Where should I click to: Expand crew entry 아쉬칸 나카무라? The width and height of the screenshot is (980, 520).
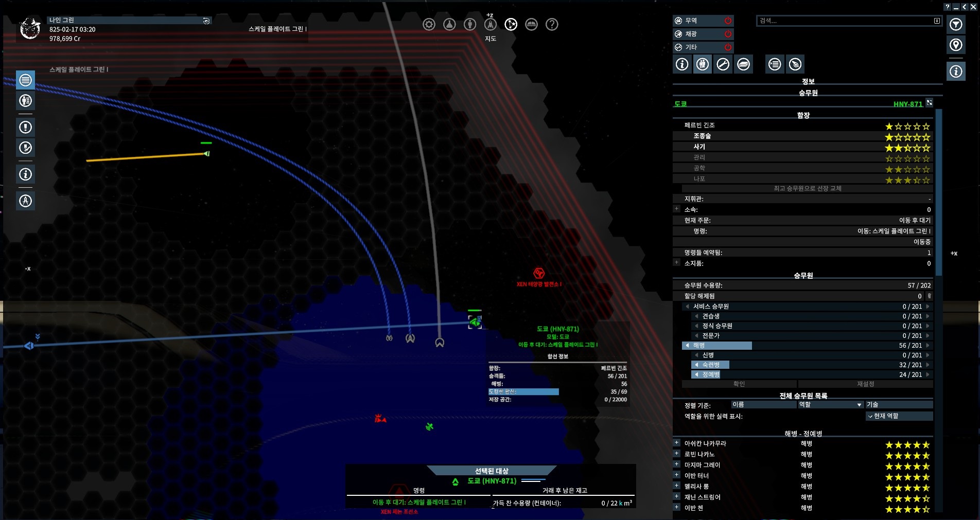676,442
